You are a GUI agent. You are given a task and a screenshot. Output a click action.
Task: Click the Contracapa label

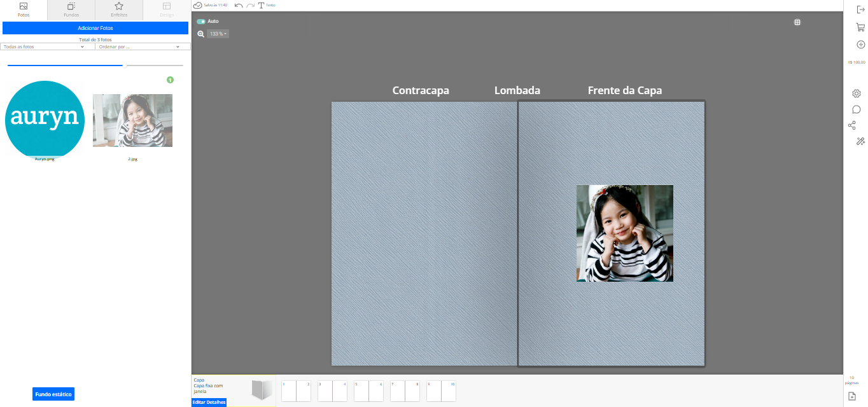(x=421, y=90)
